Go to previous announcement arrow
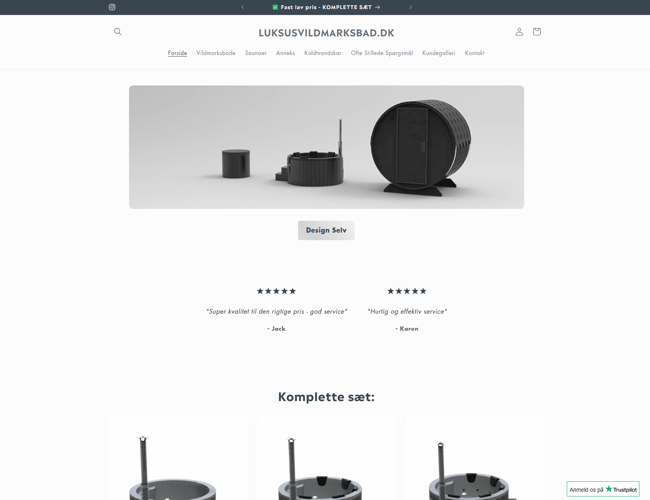 tap(243, 7)
